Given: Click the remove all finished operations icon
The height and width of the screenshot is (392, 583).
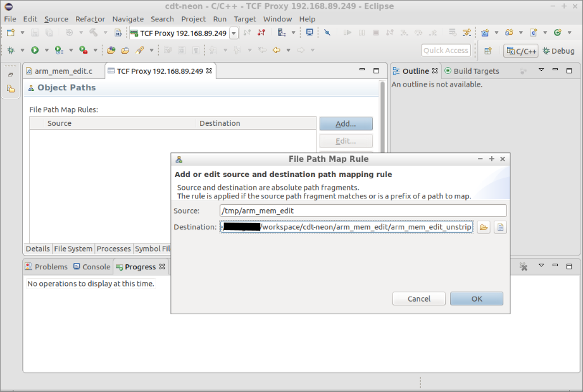Looking at the screenshot, I should 523,267.
